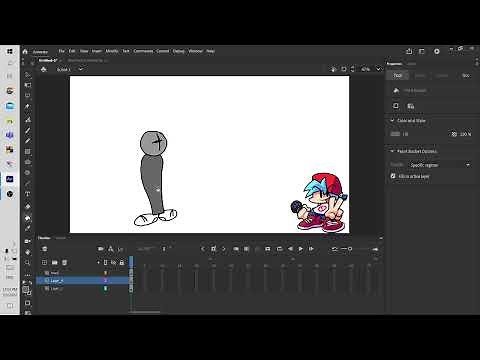Toggle the fill across layer checkbox

tap(393, 176)
